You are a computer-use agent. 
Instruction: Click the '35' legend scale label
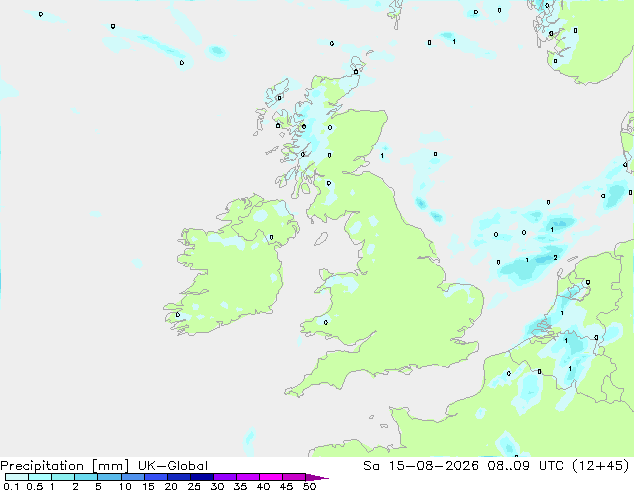click(x=240, y=486)
